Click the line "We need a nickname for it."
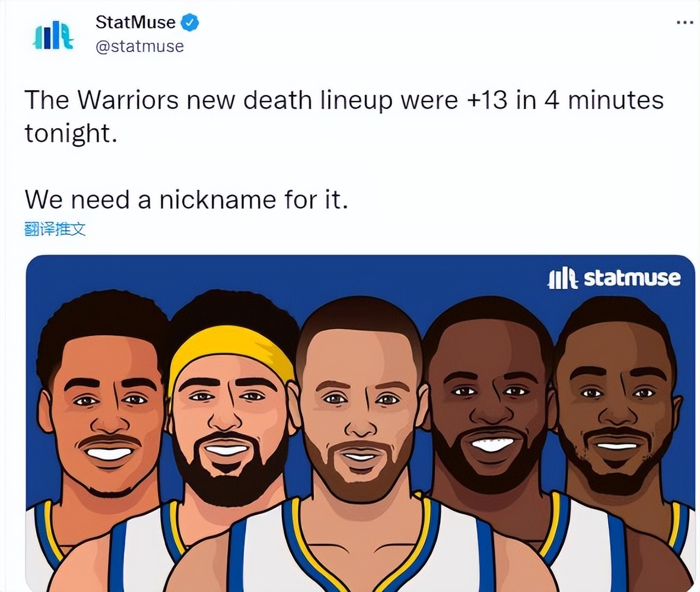Image resolution: width=700 pixels, height=592 pixels. click(x=186, y=199)
